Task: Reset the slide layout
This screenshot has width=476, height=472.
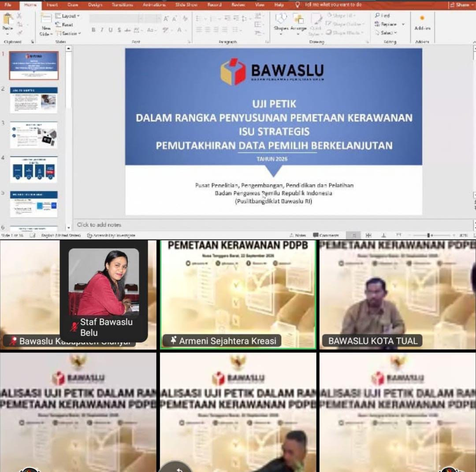Action: [x=64, y=25]
